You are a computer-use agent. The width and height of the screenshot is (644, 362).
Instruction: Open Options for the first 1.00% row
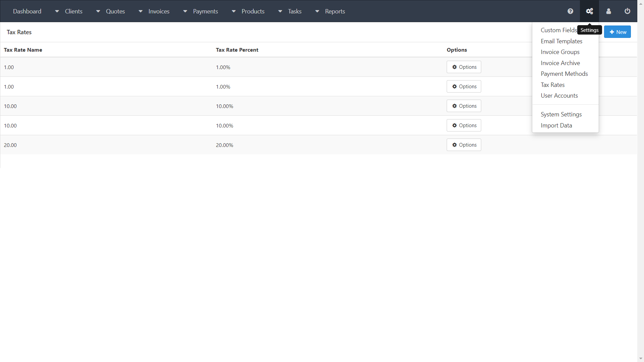pyautogui.click(x=464, y=67)
